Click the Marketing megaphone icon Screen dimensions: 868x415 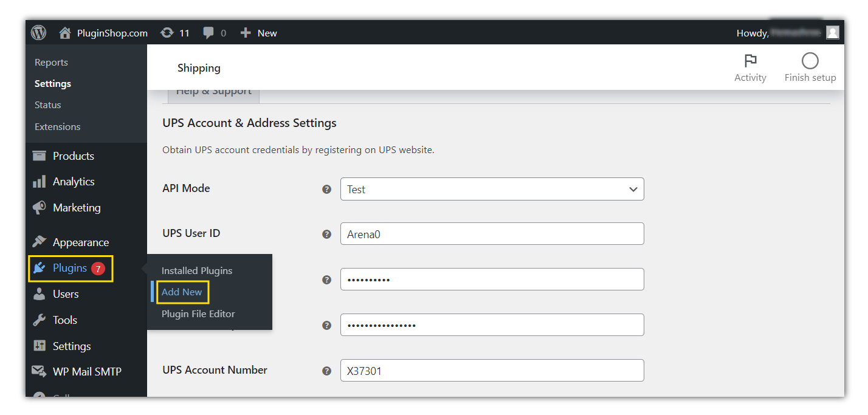click(x=39, y=207)
